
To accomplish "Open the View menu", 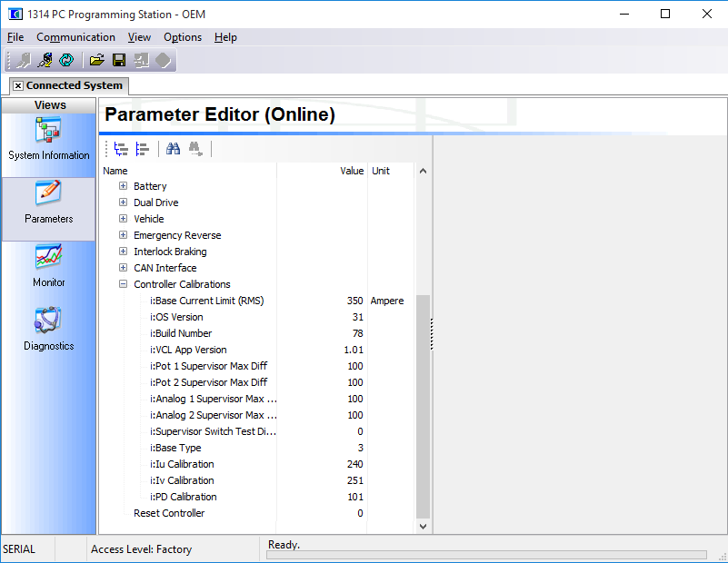I will coord(139,37).
